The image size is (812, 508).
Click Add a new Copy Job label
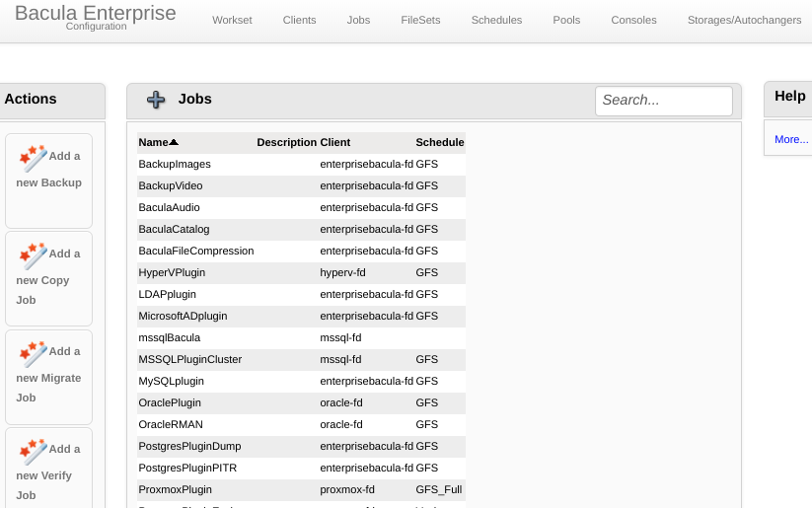click(x=48, y=277)
